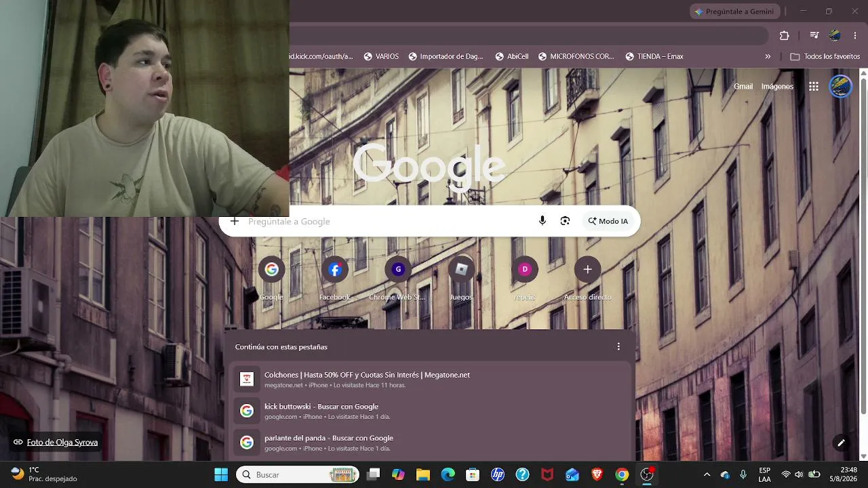This screenshot has height=488, width=868.
Task: Open the kick buttowski Google search entry
Action: (430, 411)
